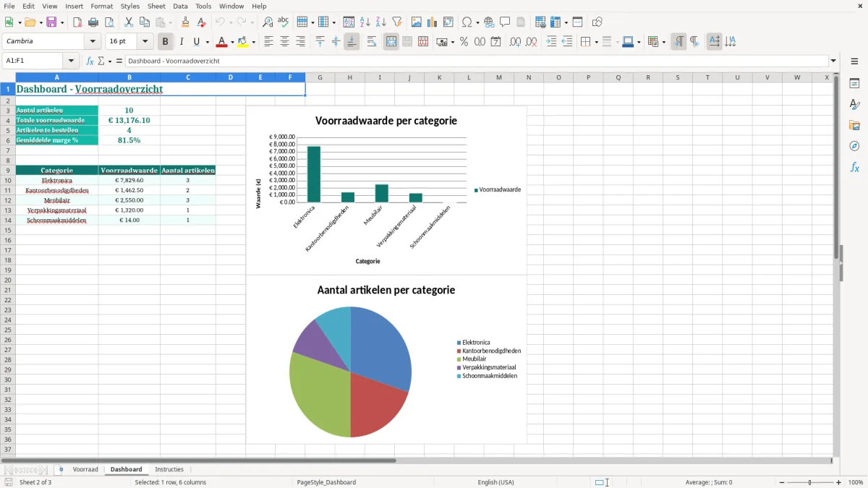Viewport: 868px width, 488px height.
Task: Toggle Print Preview icon
Action: [x=109, y=22]
